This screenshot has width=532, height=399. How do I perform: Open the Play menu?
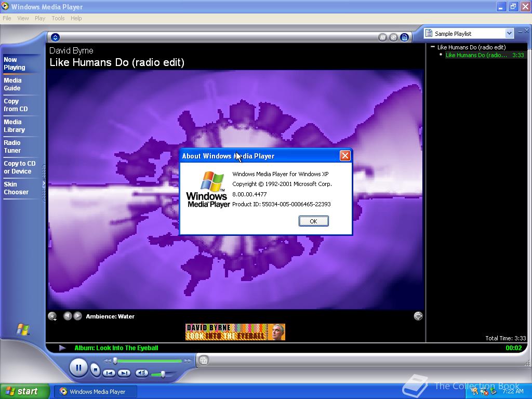[x=39, y=18]
